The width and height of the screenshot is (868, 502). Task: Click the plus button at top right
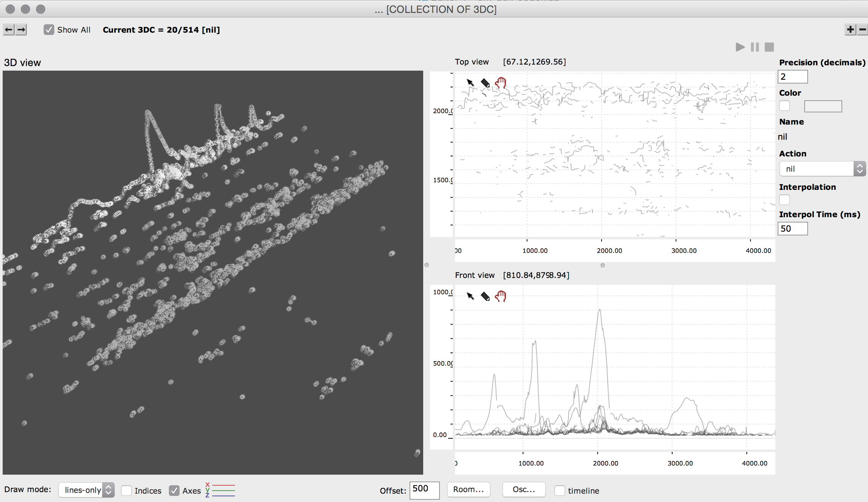click(851, 30)
